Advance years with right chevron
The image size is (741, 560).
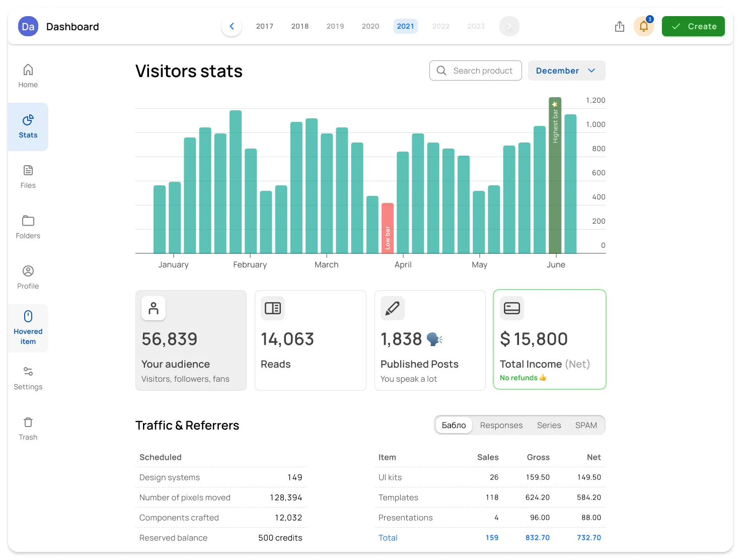pyautogui.click(x=509, y=27)
